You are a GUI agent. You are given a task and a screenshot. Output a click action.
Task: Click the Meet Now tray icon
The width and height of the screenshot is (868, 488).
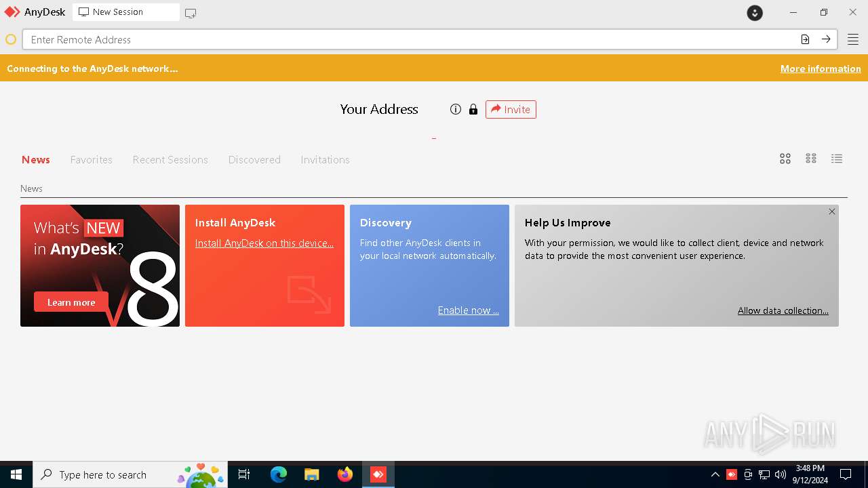point(748,474)
